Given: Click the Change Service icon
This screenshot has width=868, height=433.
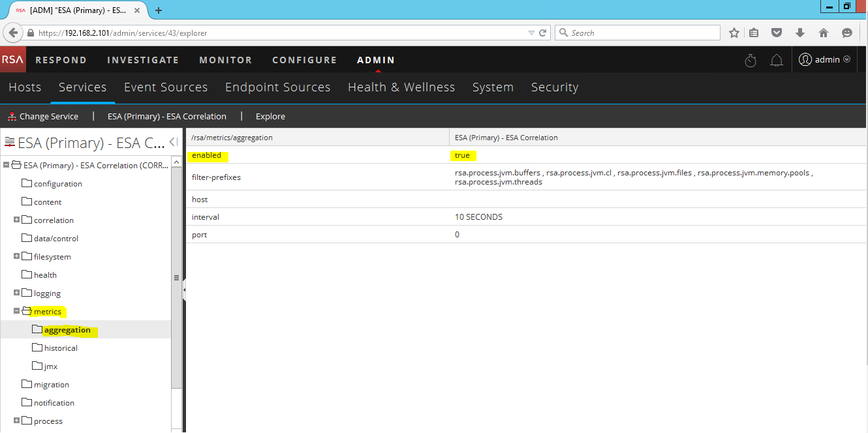Looking at the screenshot, I should pos(12,117).
